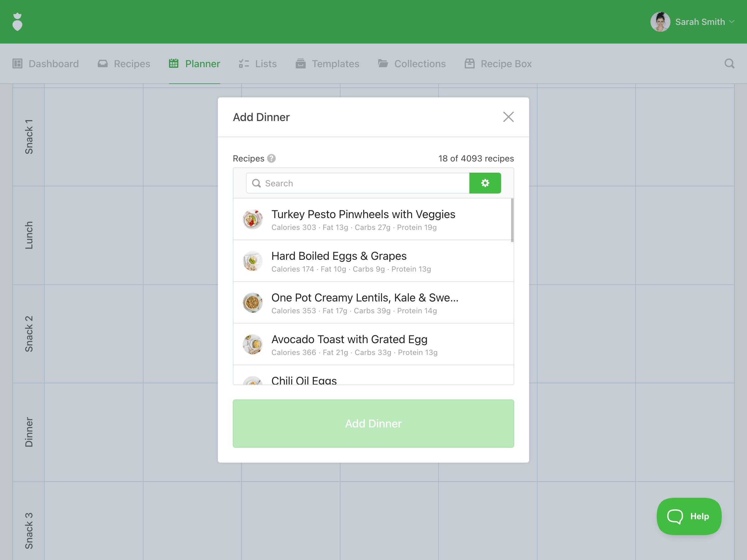
Task: Click the Dashboard nav icon
Action: [x=17, y=63]
